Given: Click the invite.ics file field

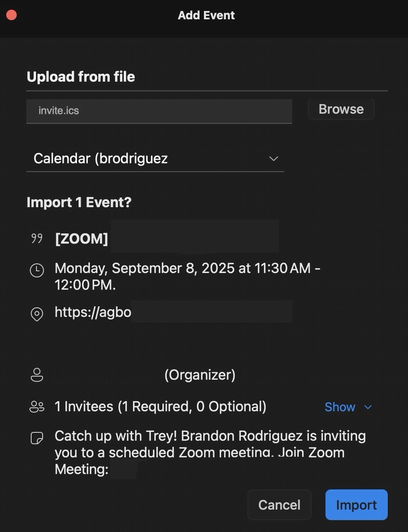Looking at the screenshot, I should [x=159, y=111].
